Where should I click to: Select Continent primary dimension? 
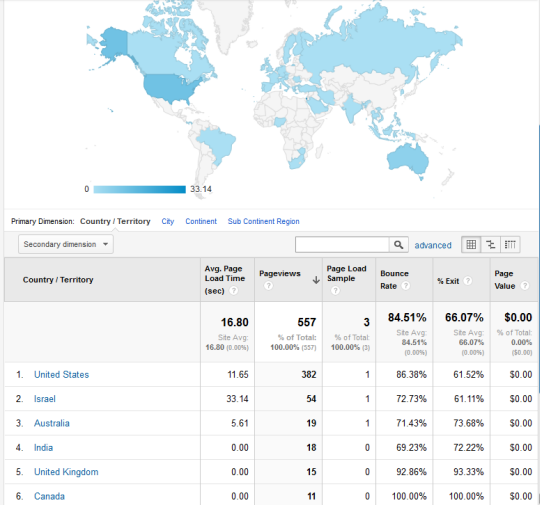(x=201, y=221)
